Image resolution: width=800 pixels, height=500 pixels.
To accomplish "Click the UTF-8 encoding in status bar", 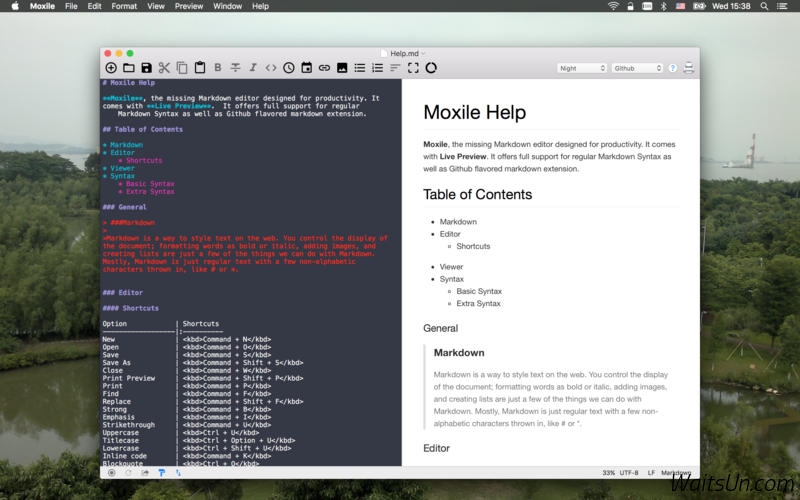I will click(x=629, y=473).
